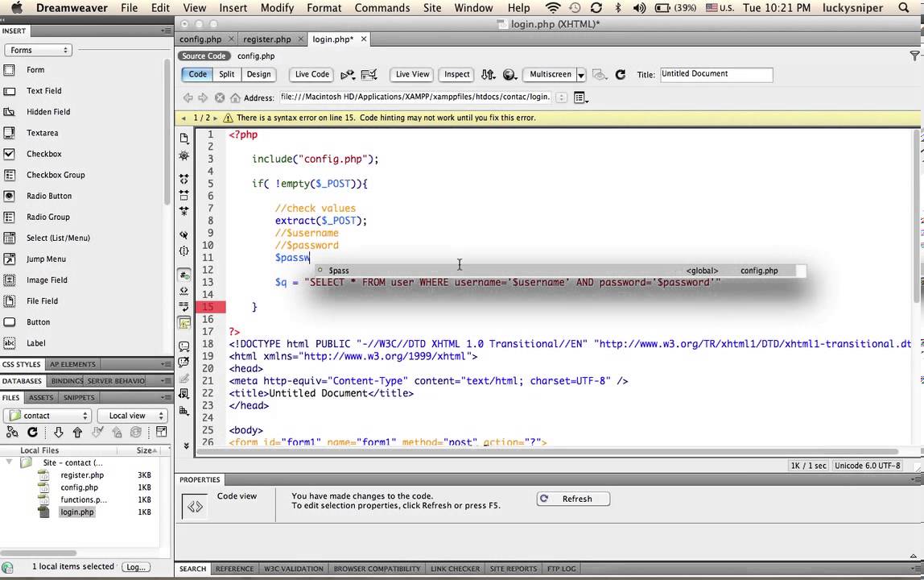The image size is (924, 580).
Task: Switch to the register.php tab
Action: pyautogui.click(x=267, y=39)
